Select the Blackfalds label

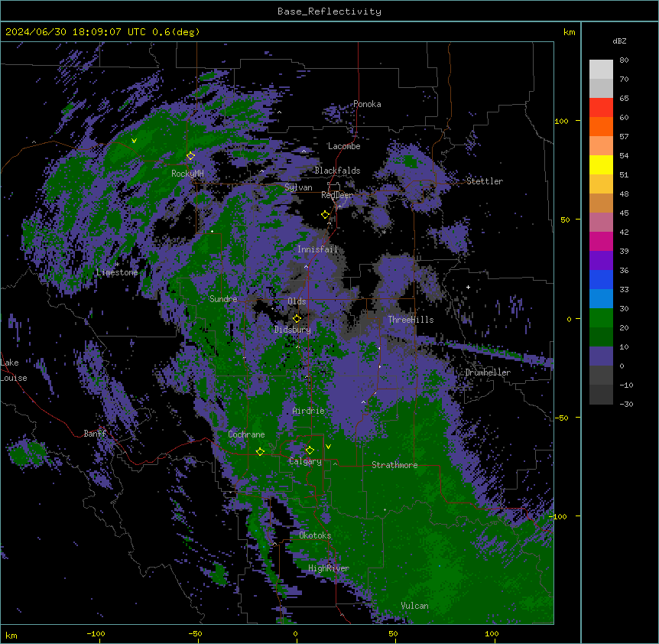pyautogui.click(x=337, y=171)
